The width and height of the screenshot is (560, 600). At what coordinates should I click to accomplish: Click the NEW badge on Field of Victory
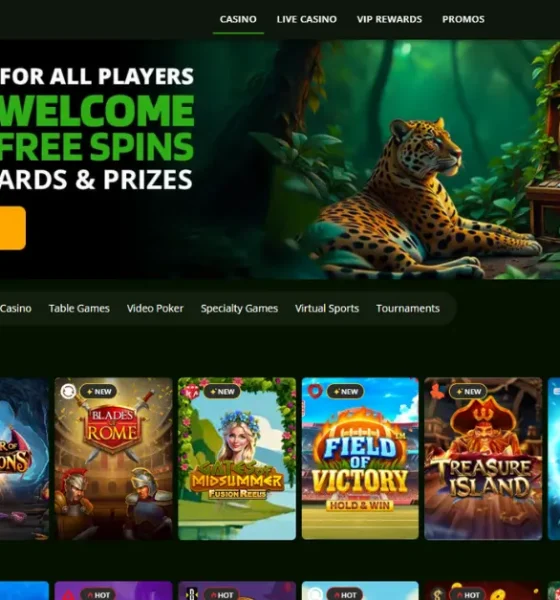(x=345, y=391)
